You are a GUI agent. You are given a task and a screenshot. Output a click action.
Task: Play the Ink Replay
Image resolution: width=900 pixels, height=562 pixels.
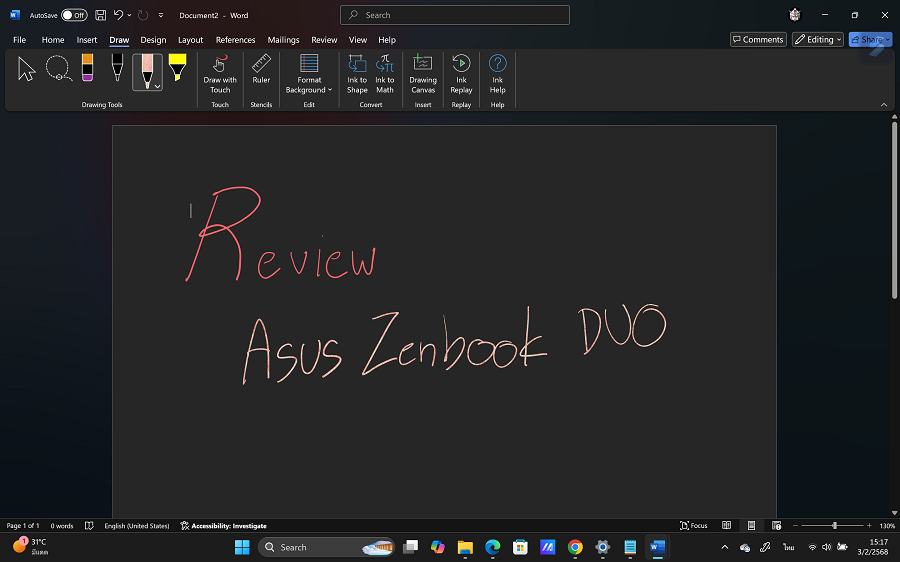point(461,74)
